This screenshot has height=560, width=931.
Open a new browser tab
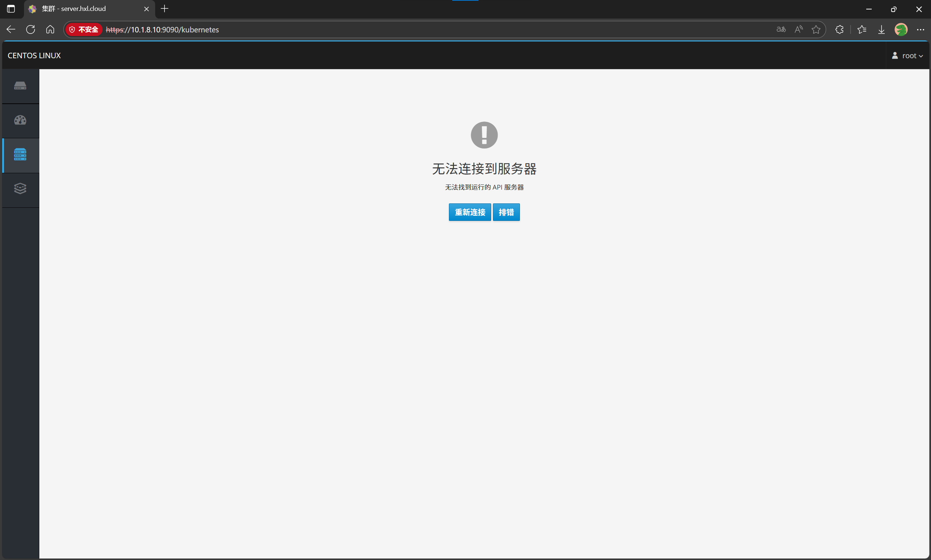coord(164,9)
